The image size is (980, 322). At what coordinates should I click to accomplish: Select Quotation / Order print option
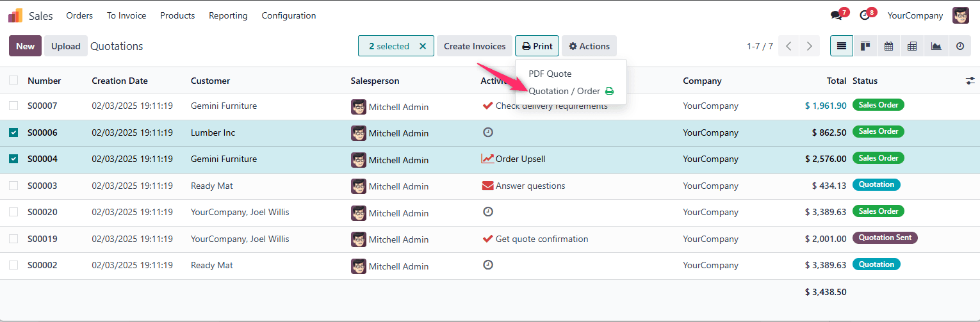click(x=564, y=91)
